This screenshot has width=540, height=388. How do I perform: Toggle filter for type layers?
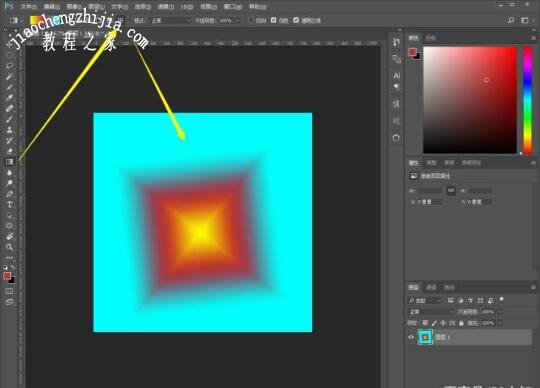pyautogui.click(x=470, y=301)
